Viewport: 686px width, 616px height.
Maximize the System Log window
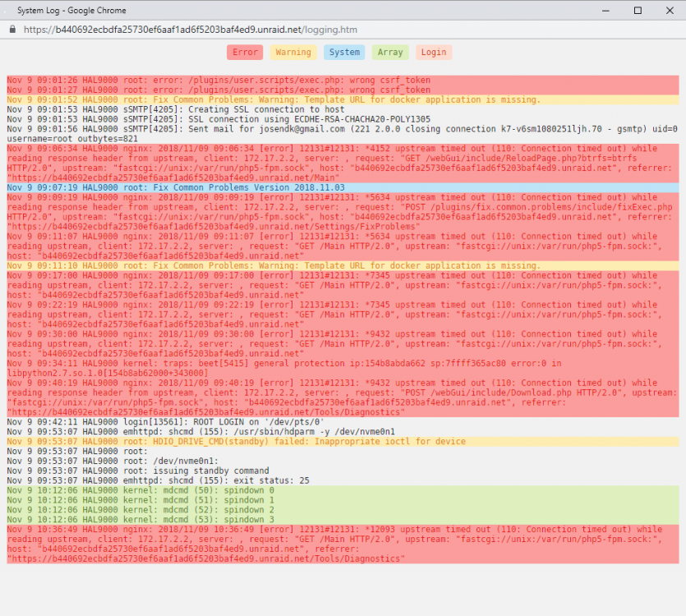[638, 11]
